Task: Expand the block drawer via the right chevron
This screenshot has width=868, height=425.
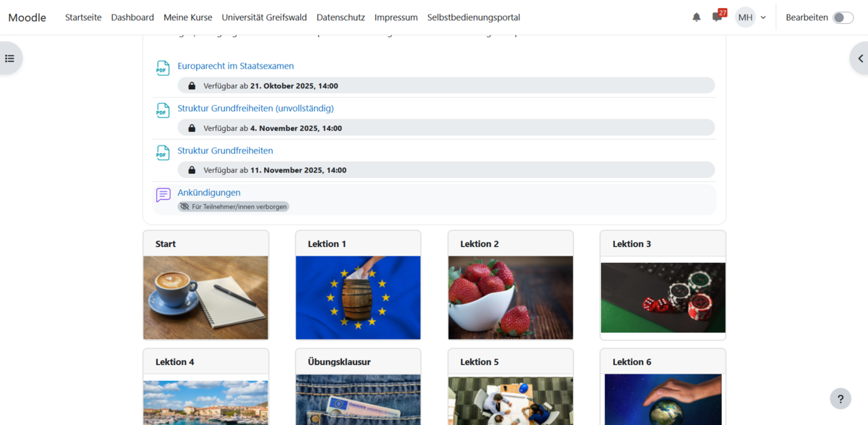Action: pyautogui.click(x=861, y=58)
